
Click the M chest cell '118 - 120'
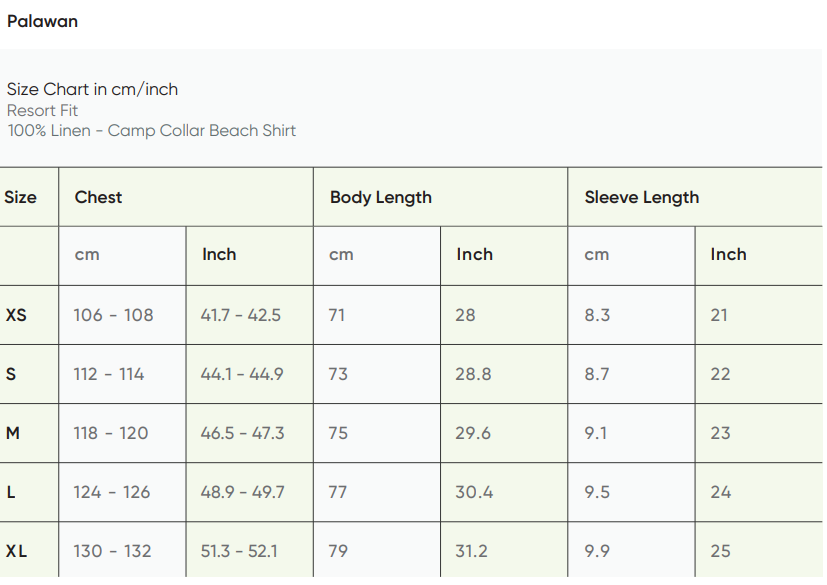[110, 433]
